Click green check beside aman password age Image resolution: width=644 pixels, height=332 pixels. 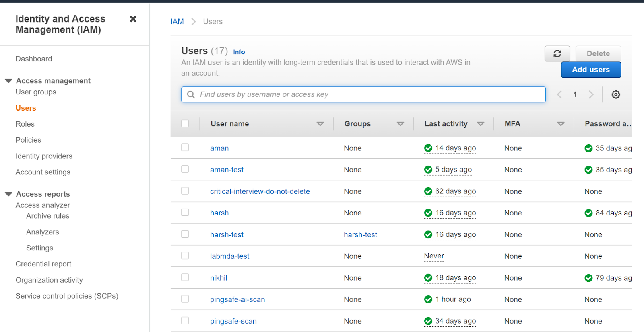tap(588, 148)
